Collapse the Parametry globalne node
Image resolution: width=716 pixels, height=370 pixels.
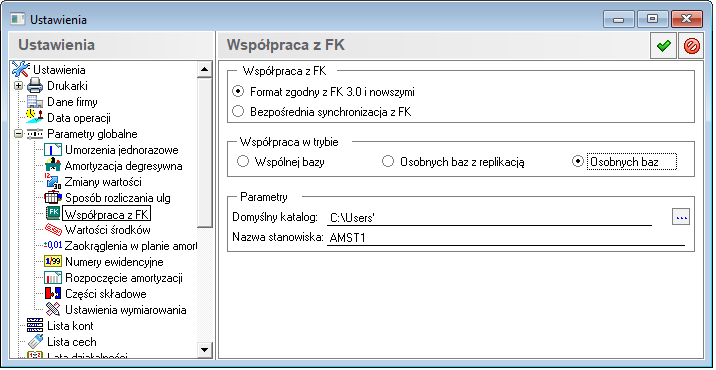pyautogui.click(x=18, y=134)
